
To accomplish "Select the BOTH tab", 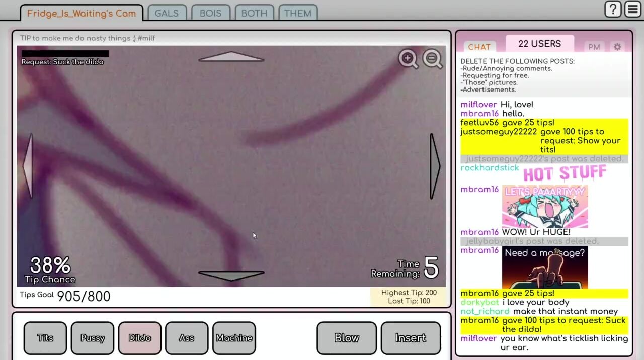I will (254, 13).
